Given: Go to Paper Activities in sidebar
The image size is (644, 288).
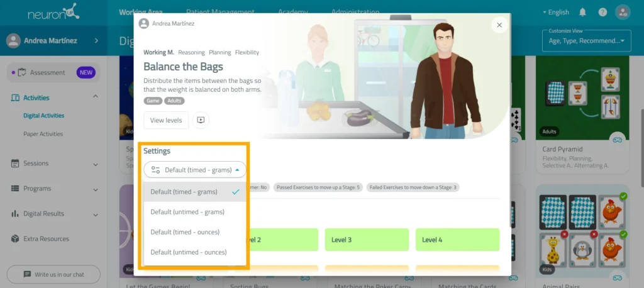Looking at the screenshot, I should click(x=43, y=134).
